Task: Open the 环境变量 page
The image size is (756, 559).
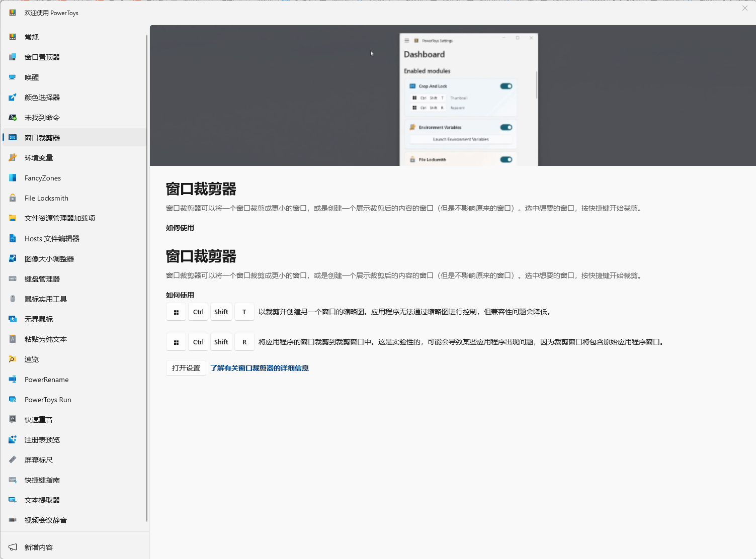Action: (x=74, y=158)
